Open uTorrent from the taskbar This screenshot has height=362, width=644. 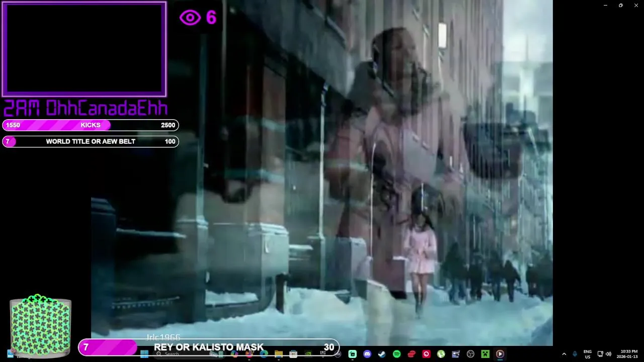coord(441,354)
